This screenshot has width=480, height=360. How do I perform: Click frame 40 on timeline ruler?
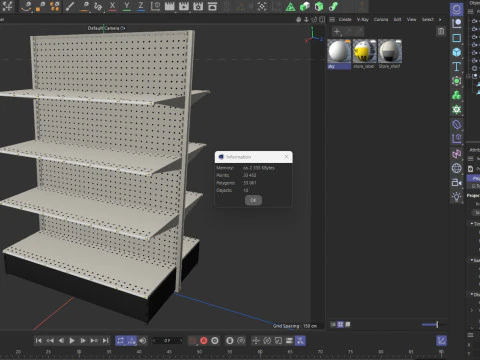(x=139, y=352)
